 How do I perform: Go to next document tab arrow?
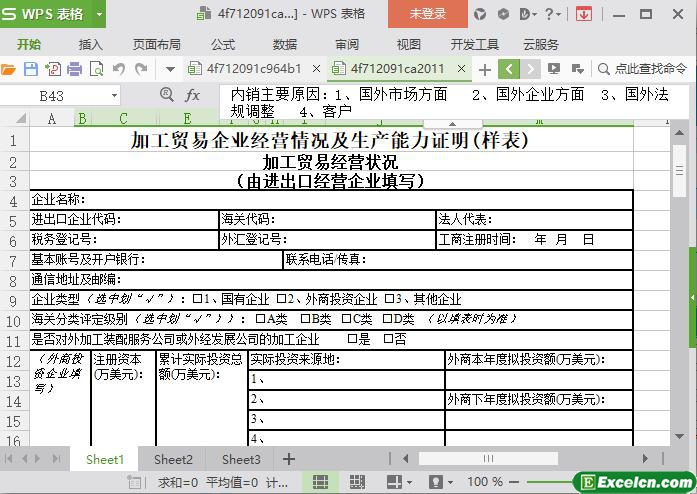pos(530,69)
